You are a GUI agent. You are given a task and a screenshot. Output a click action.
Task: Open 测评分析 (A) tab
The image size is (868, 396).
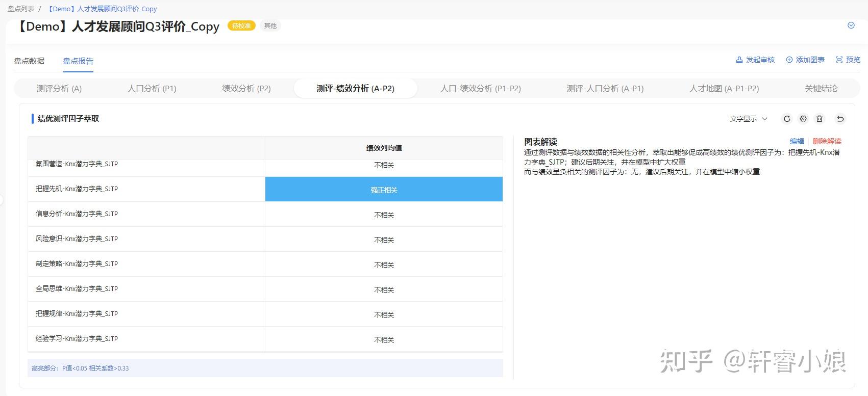59,88
